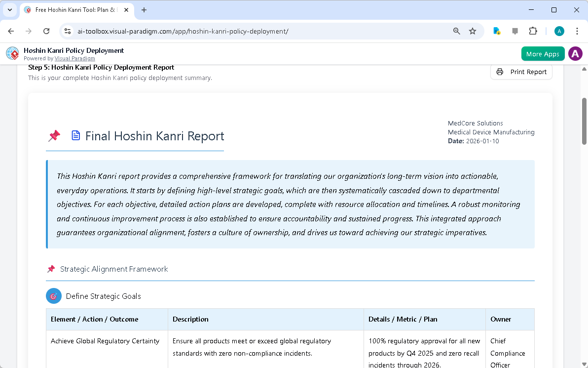
Task: Click the zoom magnifier in the address bar
Action: (456, 31)
